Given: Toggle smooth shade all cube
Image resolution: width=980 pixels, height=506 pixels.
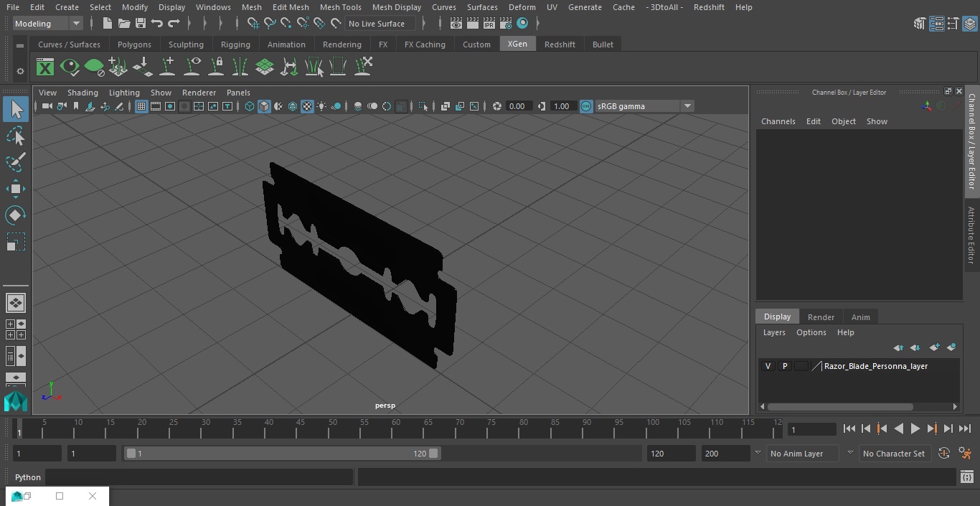Looking at the screenshot, I should pyautogui.click(x=264, y=106).
